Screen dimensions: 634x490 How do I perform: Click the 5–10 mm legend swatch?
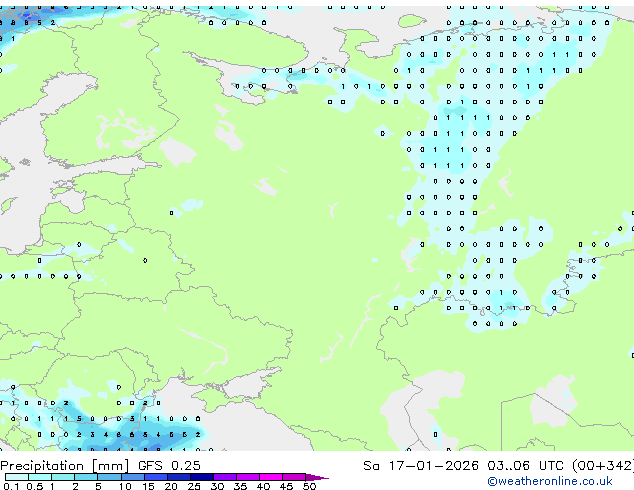click(x=109, y=477)
